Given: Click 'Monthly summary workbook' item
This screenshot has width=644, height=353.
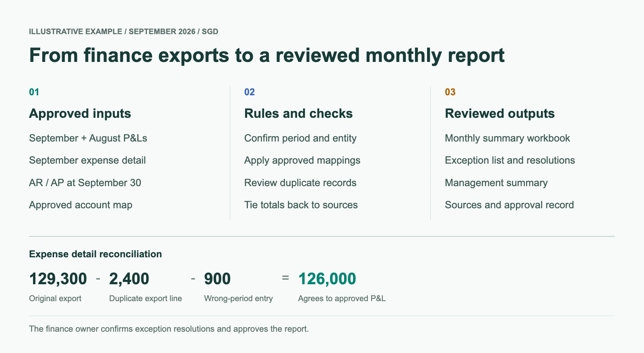Looking at the screenshot, I should (507, 138).
